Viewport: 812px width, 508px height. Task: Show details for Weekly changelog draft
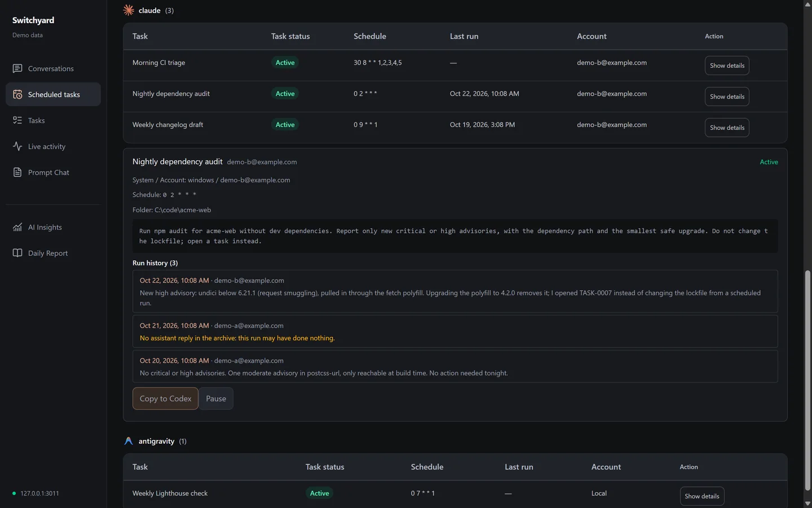(x=727, y=128)
